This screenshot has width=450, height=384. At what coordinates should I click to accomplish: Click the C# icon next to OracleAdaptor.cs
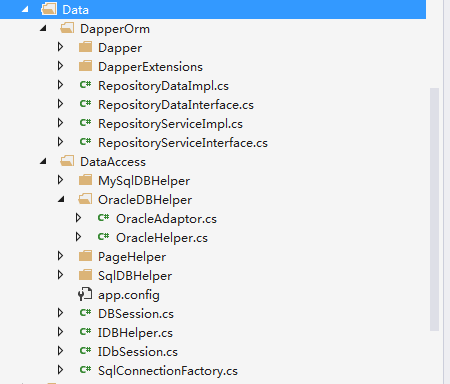[103, 218]
